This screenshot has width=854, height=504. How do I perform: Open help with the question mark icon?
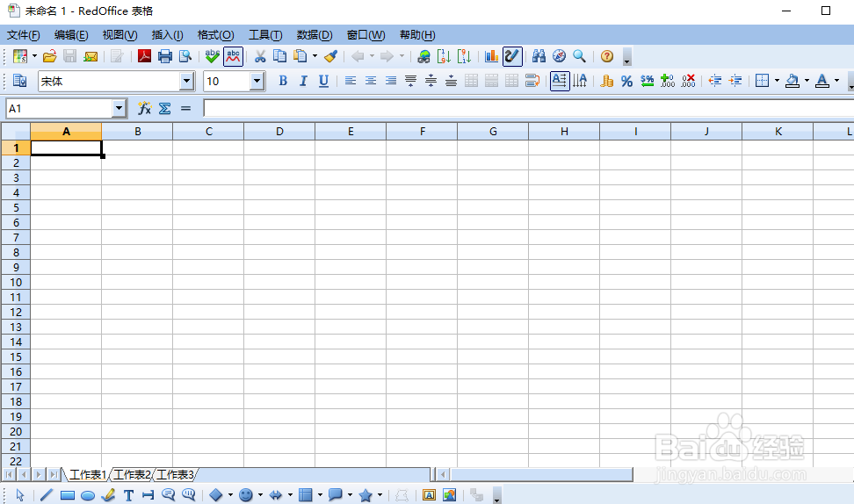pos(607,56)
